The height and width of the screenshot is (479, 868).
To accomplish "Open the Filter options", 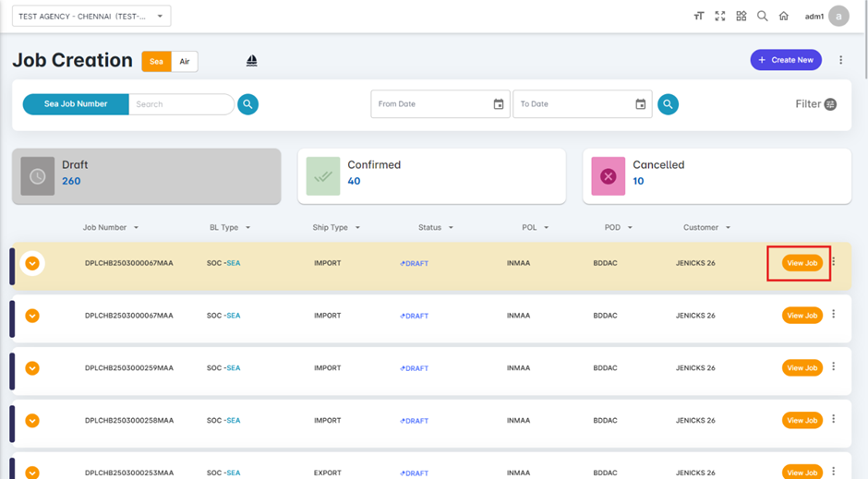I will 815,104.
